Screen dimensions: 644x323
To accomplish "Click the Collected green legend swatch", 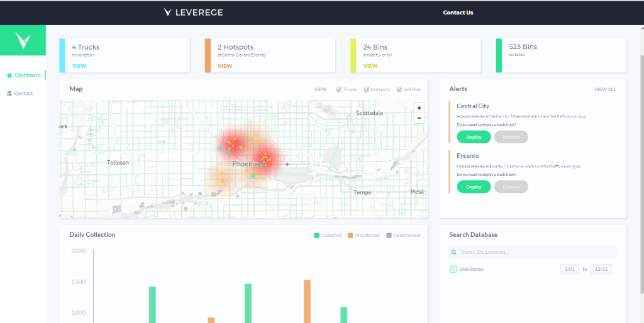I will (317, 235).
